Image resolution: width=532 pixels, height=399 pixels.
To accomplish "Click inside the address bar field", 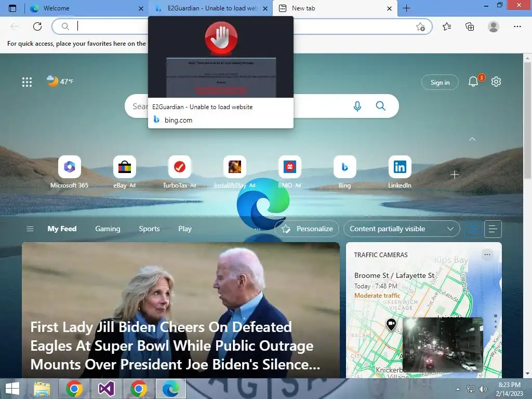I will [242, 26].
